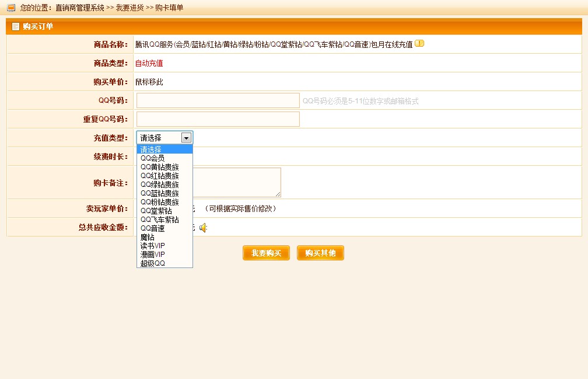The height and width of the screenshot is (379, 588).
Task: Click the location icon before 您的位置
Action: 11,8
